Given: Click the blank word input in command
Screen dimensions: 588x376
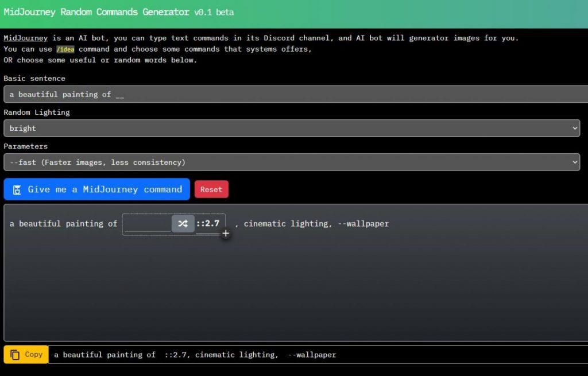Looking at the screenshot, I should [x=148, y=224].
